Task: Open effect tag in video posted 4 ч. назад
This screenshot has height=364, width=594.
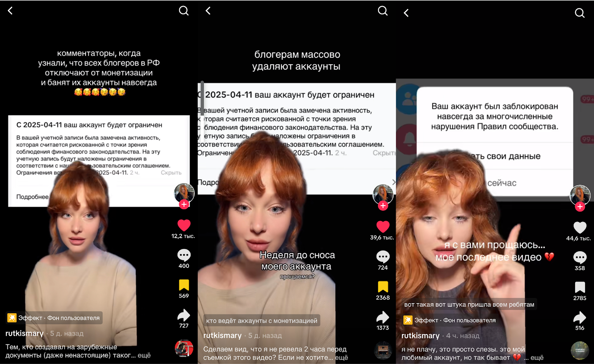Action: [x=450, y=320]
